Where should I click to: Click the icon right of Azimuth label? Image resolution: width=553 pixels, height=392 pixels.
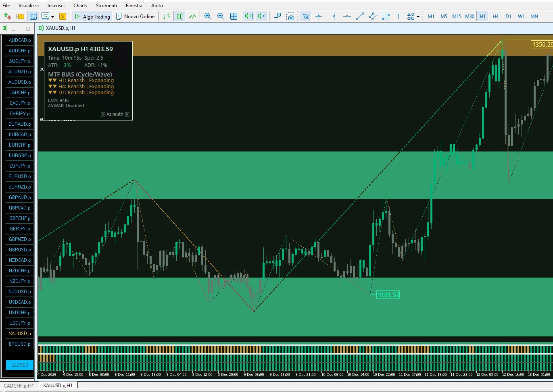tap(127, 114)
